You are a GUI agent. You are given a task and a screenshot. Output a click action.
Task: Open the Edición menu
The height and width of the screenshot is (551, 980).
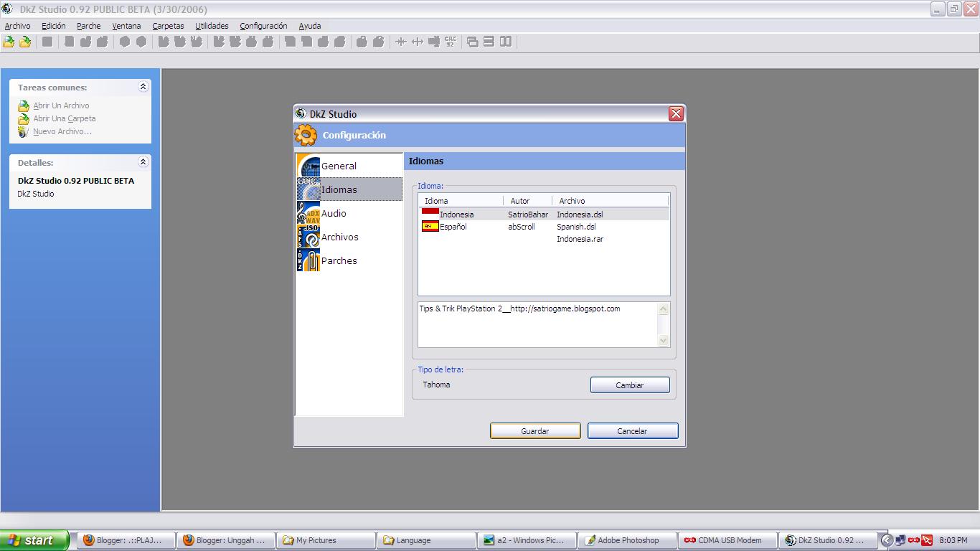[x=53, y=26]
